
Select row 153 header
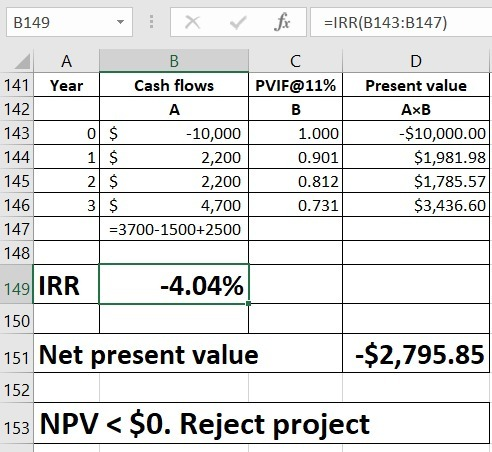17,423
